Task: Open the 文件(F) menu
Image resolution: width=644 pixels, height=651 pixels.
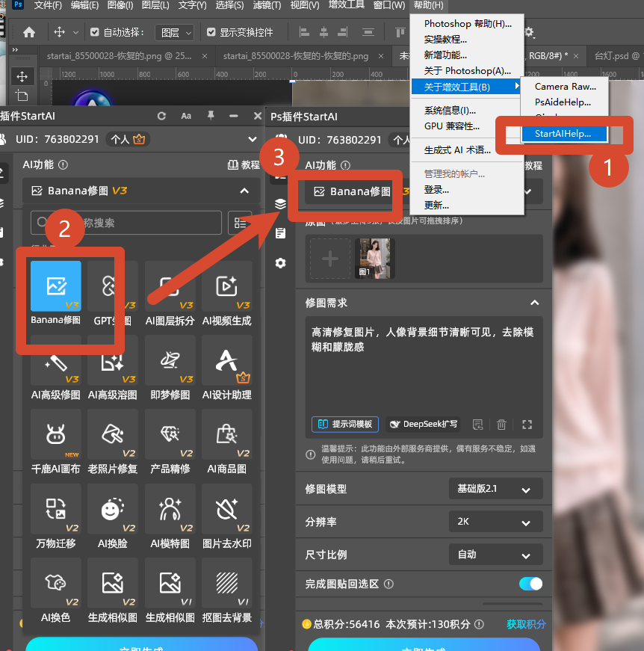Action: (48, 5)
